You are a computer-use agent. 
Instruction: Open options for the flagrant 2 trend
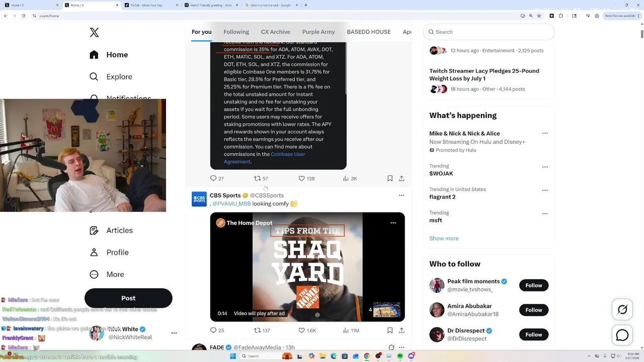(545, 191)
